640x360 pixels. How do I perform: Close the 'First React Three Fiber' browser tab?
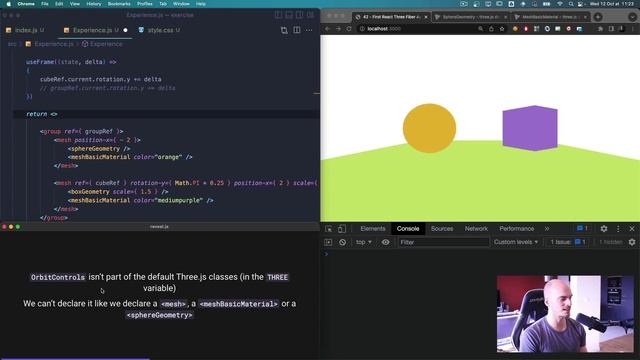(x=426, y=17)
